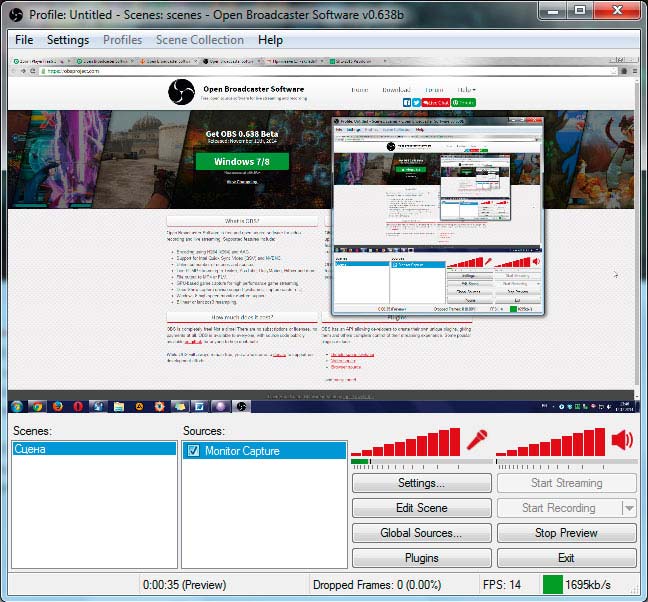Open the Profiles menu
The image size is (648, 602).
point(122,40)
